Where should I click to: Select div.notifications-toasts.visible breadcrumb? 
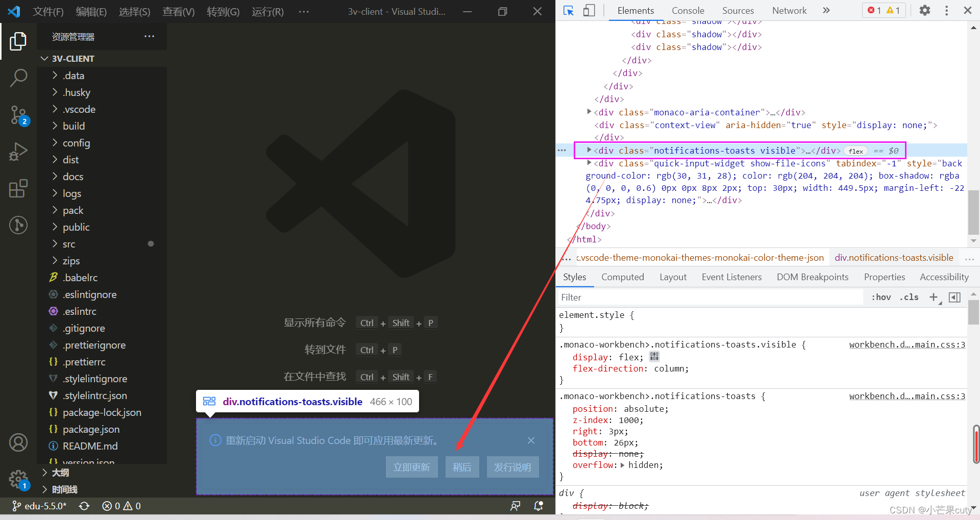pos(894,257)
